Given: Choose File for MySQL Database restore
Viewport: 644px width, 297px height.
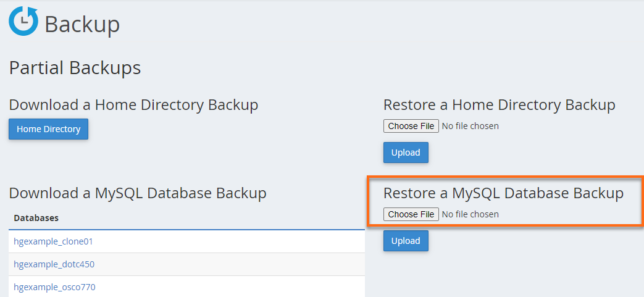Looking at the screenshot, I should [x=411, y=214].
